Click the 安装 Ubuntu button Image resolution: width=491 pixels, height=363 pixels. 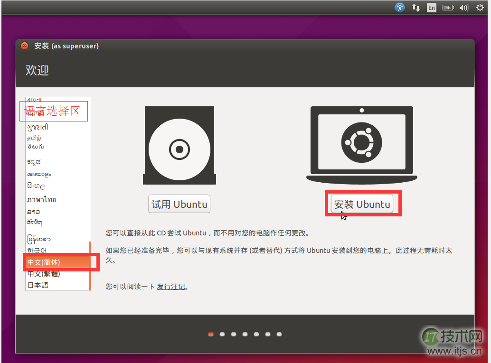point(362,204)
